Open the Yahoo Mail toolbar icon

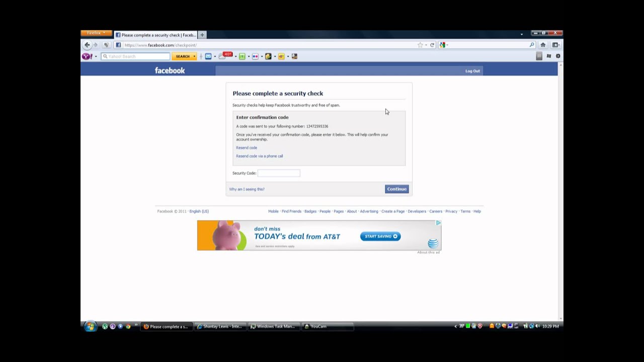[x=208, y=56]
